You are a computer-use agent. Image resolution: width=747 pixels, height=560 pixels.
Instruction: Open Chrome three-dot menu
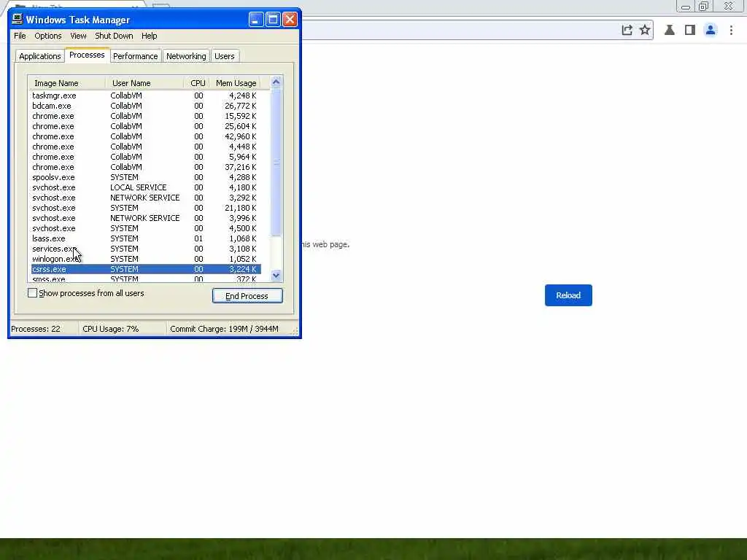click(x=731, y=30)
